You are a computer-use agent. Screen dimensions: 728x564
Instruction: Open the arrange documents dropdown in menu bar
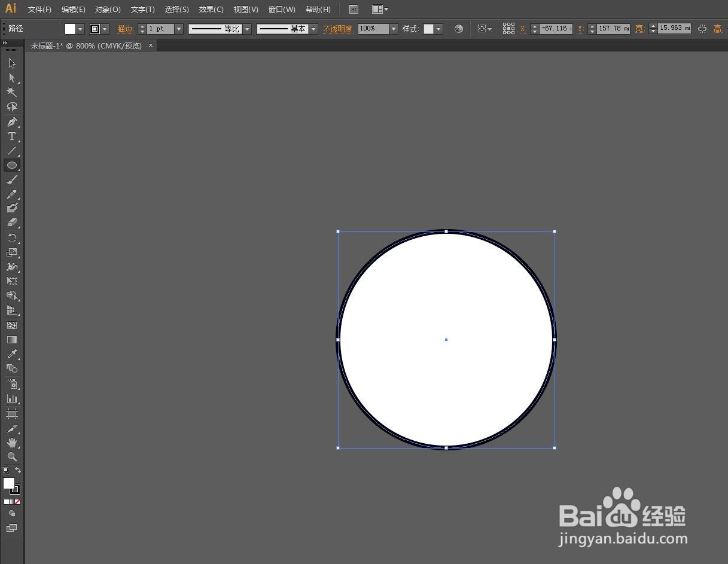[380, 10]
